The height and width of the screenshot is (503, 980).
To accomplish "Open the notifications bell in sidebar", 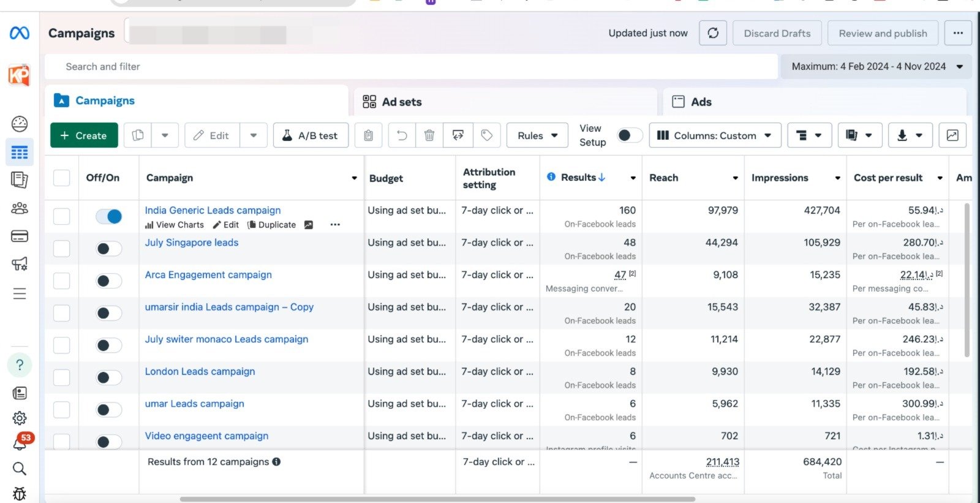I will pos(20,443).
